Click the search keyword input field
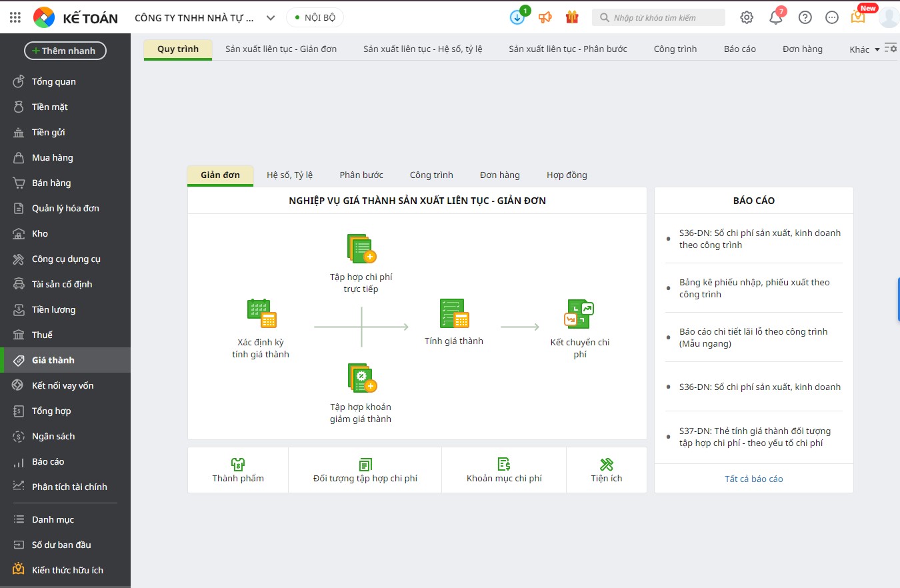Viewport: 900px width, 588px height. pos(659,17)
